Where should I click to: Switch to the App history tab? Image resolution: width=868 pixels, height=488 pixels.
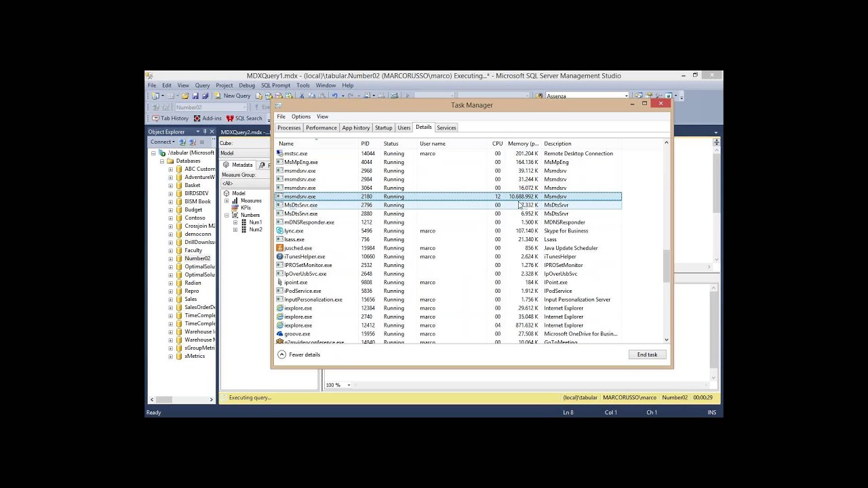pyautogui.click(x=356, y=127)
